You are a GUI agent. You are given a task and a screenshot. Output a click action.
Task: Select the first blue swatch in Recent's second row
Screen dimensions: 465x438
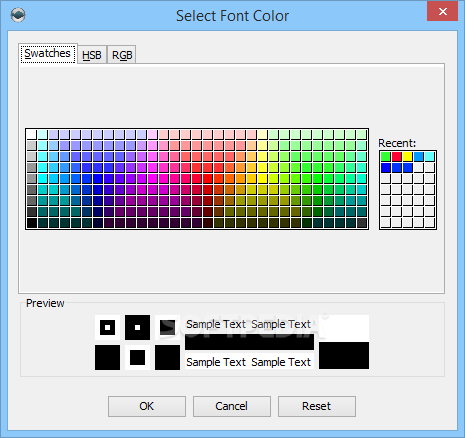(386, 167)
